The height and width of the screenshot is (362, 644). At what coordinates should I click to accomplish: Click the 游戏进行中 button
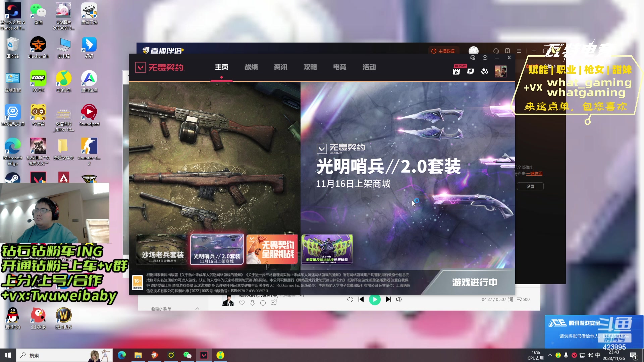[x=475, y=282]
